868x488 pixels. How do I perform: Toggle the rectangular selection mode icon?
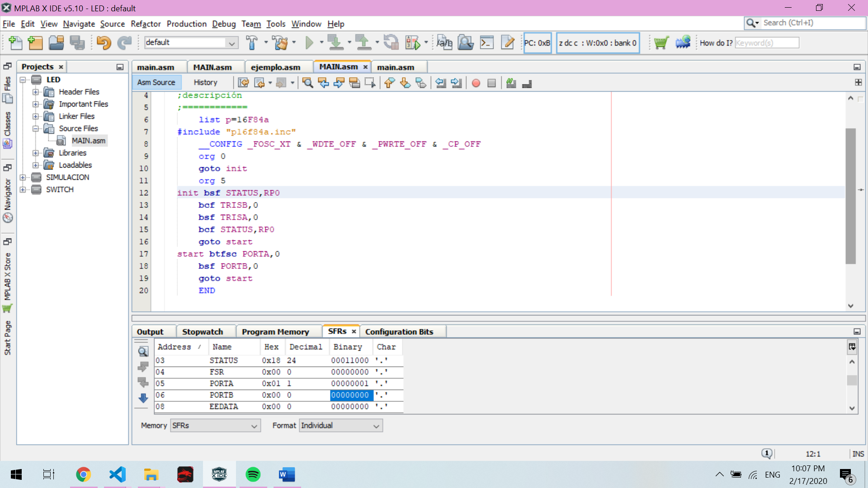[x=370, y=83]
